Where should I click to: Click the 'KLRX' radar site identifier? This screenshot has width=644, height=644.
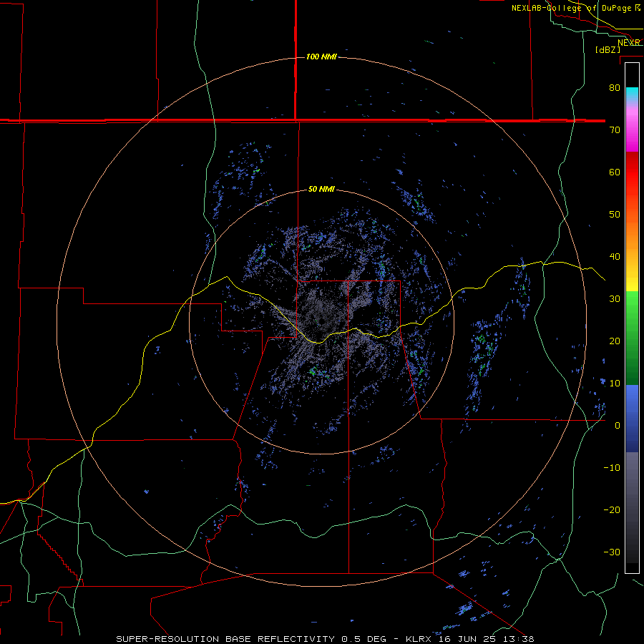point(419,639)
